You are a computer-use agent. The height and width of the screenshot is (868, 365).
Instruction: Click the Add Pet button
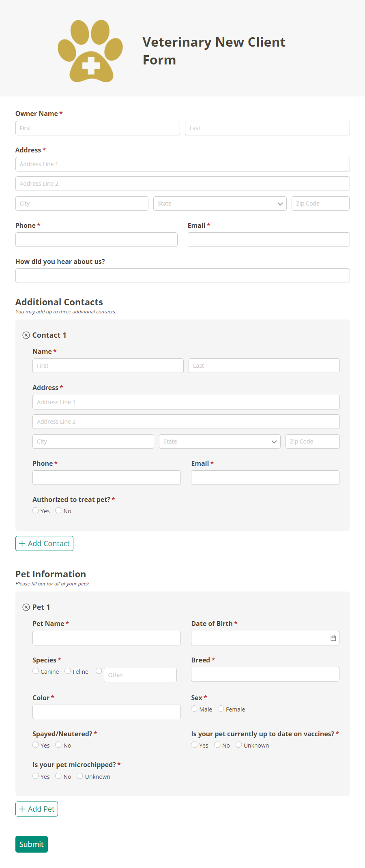click(37, 809)
